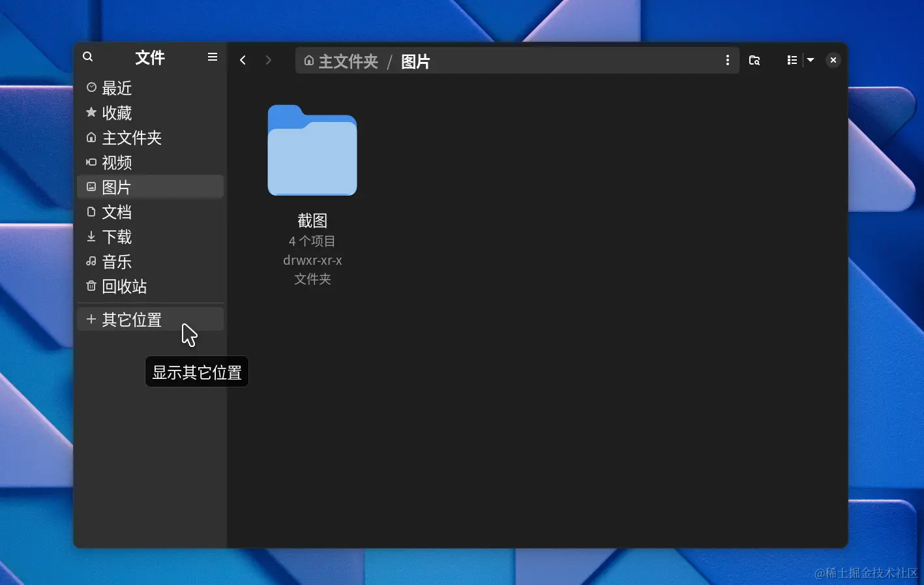Click the search-in-folder icon

tap(754, 61)
